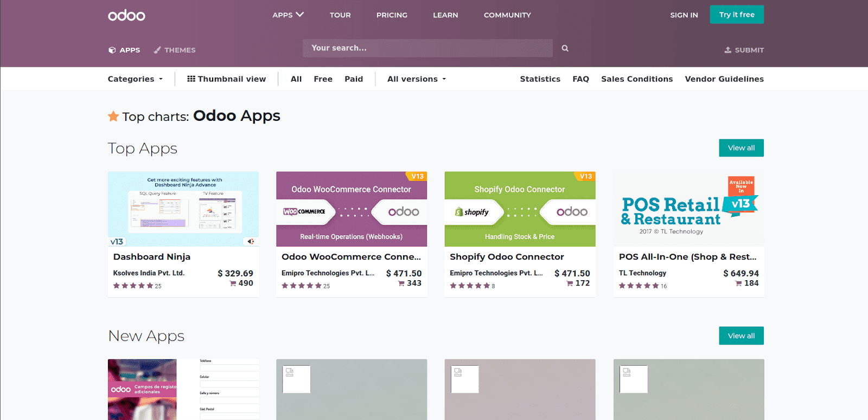Viewport: 868px width, 420px height.
Task: Go to the Community page
Action: coord(507,15)
